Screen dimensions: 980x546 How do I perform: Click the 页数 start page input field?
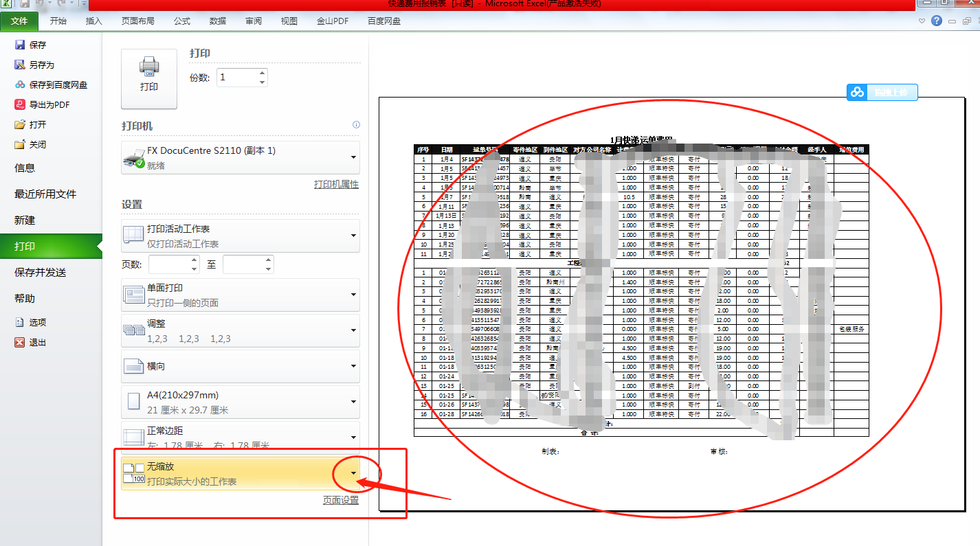point(168,264)
